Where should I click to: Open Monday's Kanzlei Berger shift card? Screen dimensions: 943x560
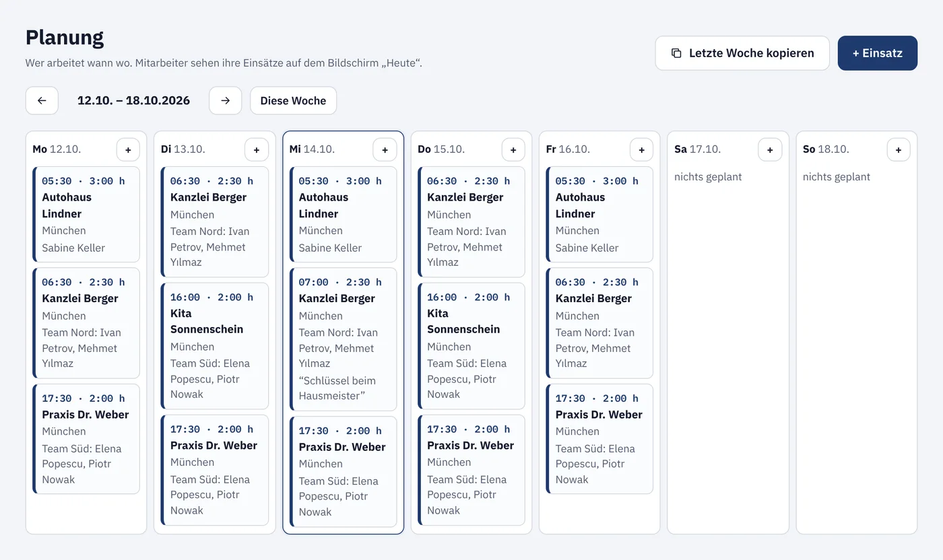[86, 323]
